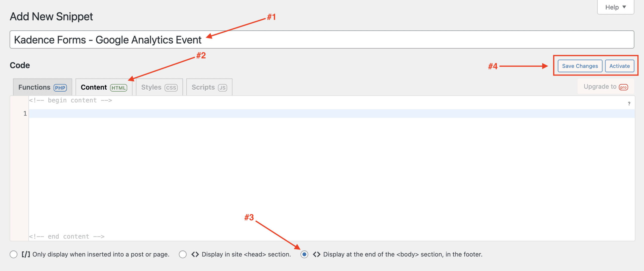Select display at end of body section

point(304,254)
